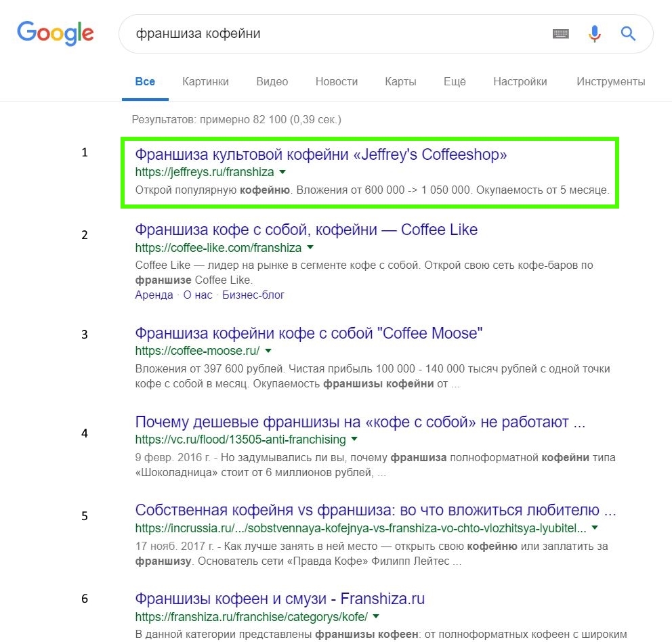Start voice search with microphone icon
Viewport: 672px width, 642px height.
point(594,33)
